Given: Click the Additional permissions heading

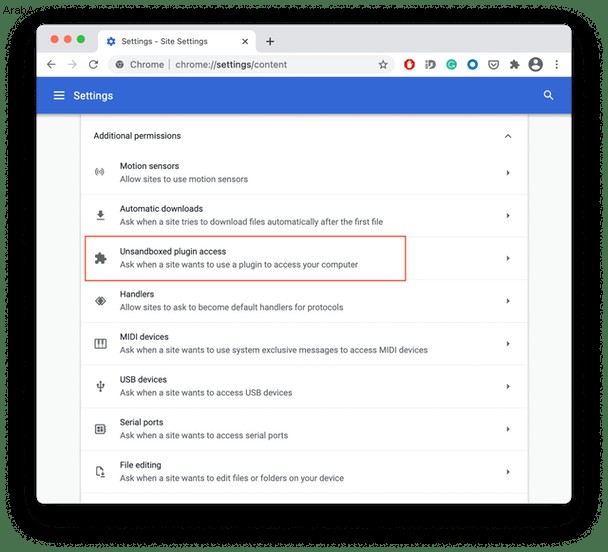Looking at the screenshot, I should coord(137,136).
